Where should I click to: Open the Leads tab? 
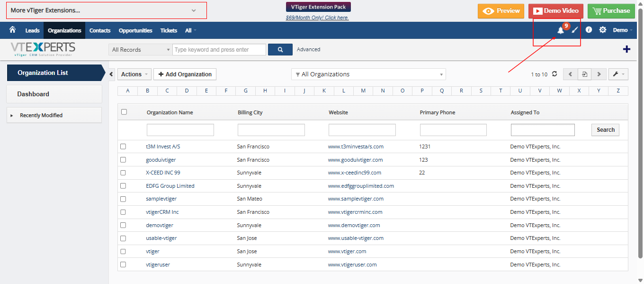[x=32, y=30]
